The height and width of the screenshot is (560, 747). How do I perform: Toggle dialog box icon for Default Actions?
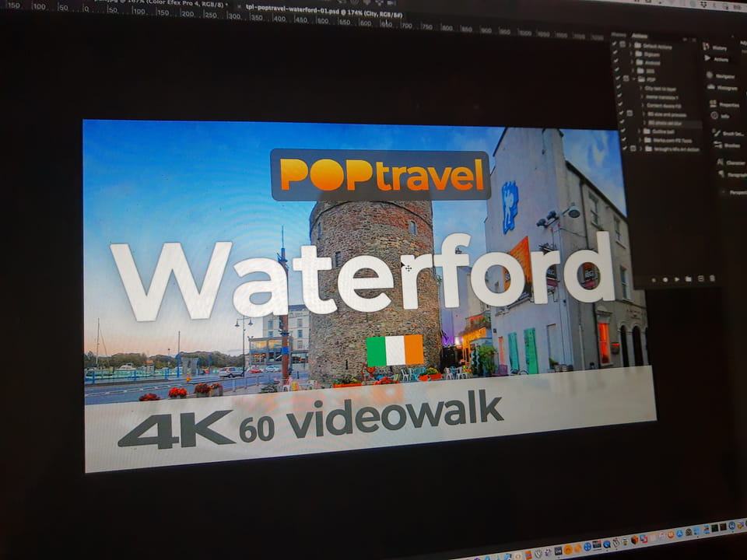pos(623,45)
